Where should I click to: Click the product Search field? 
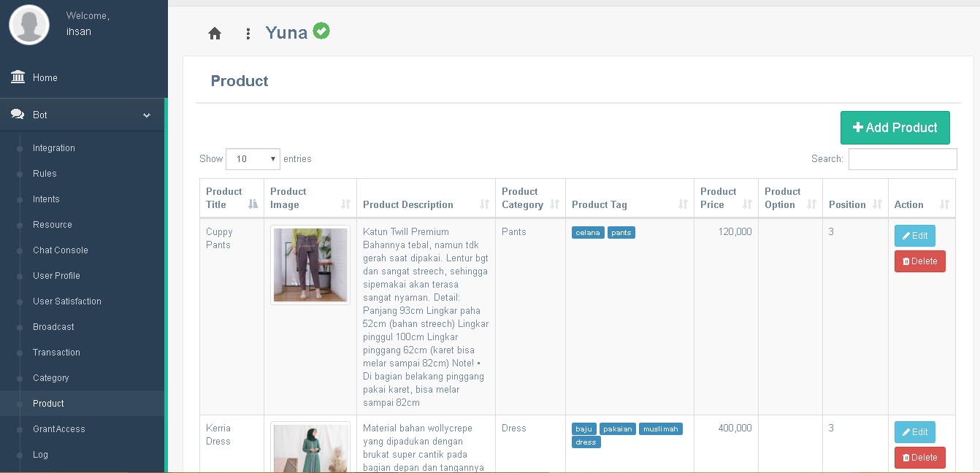click(902, 159)
